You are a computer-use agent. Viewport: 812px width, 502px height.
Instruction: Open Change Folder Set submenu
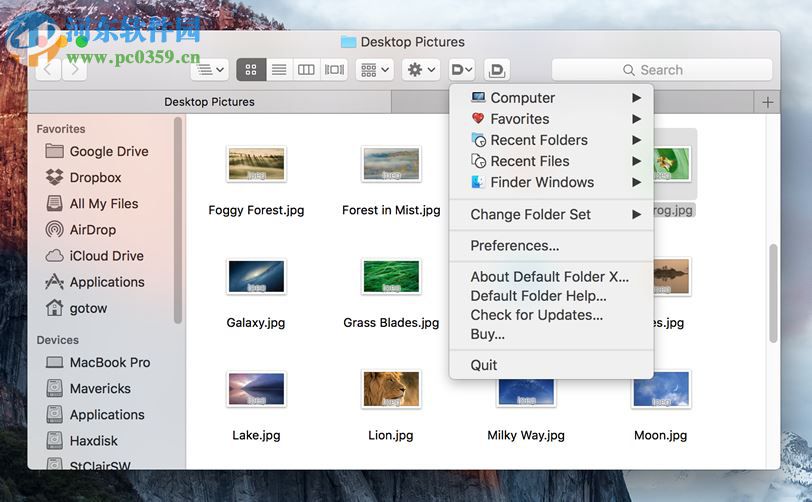tap(552, 214)
